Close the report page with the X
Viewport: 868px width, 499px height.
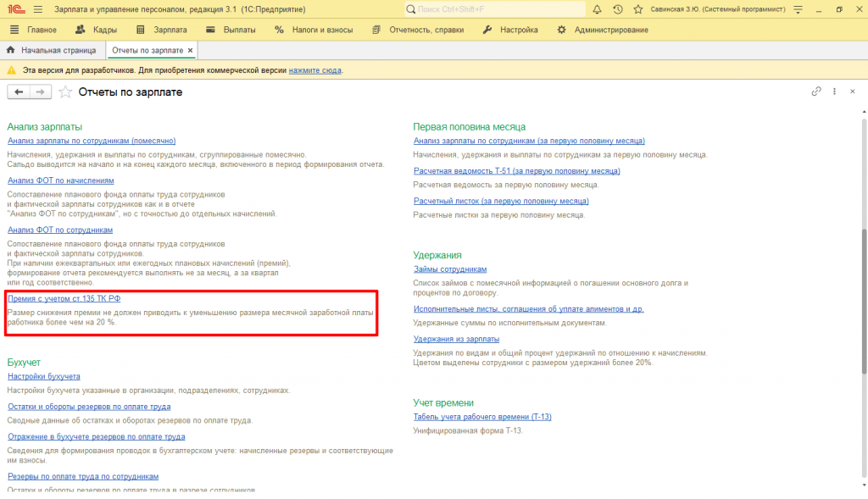(853, 91)
